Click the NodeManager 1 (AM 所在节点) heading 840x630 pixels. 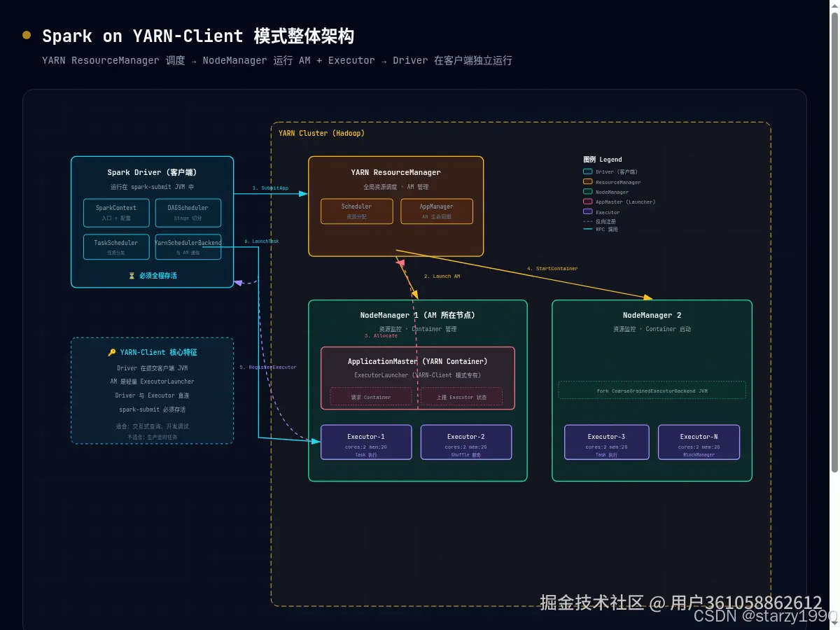[x=418, y=315]
